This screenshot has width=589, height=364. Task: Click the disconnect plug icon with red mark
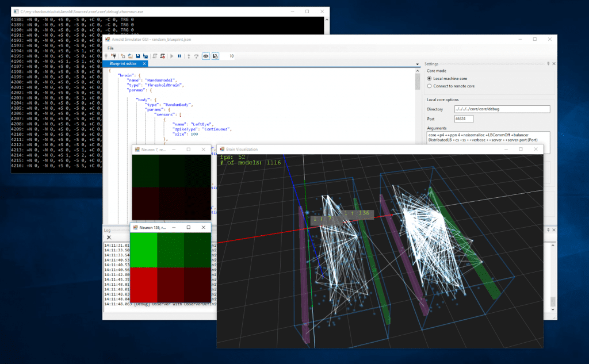pyautogui.click(x=113, y=56)
